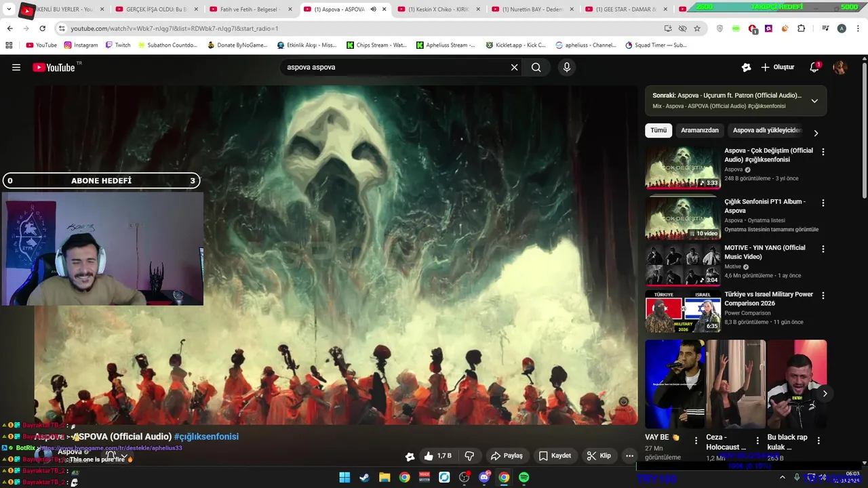Dislike the video with thumbs down
The height and width of the screenshot is (488, 868).
pyautogui.click(x=469, y=456)
